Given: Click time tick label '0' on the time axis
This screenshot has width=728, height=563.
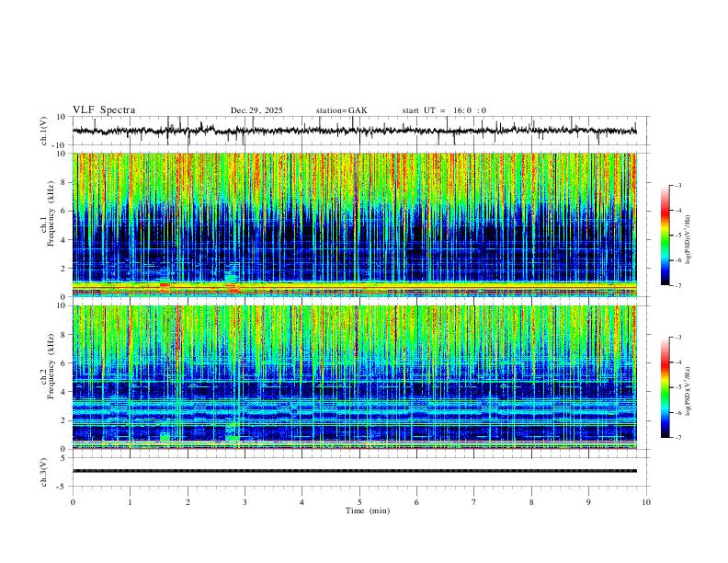Looking at the screenshot, I should point(73,502).
